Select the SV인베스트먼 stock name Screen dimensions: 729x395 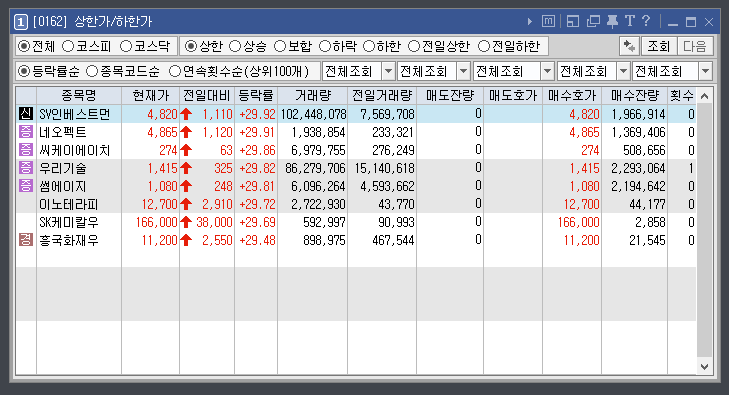click(x=75, y=114)
